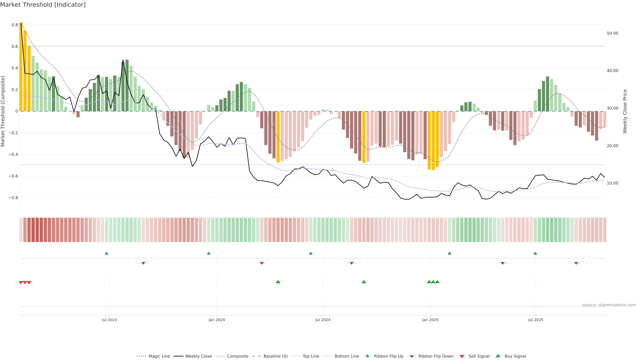644x362 pixels.
Task: Click the red Ribbon Flip Down legend triangle
Action: [412, 356]
